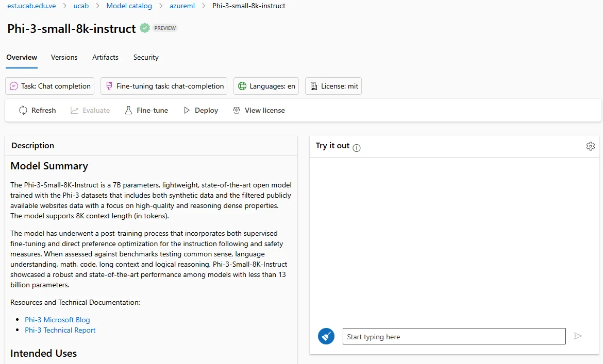Click the Deploy icon
This screenshot has width=603, height=364.
point(188,110)
